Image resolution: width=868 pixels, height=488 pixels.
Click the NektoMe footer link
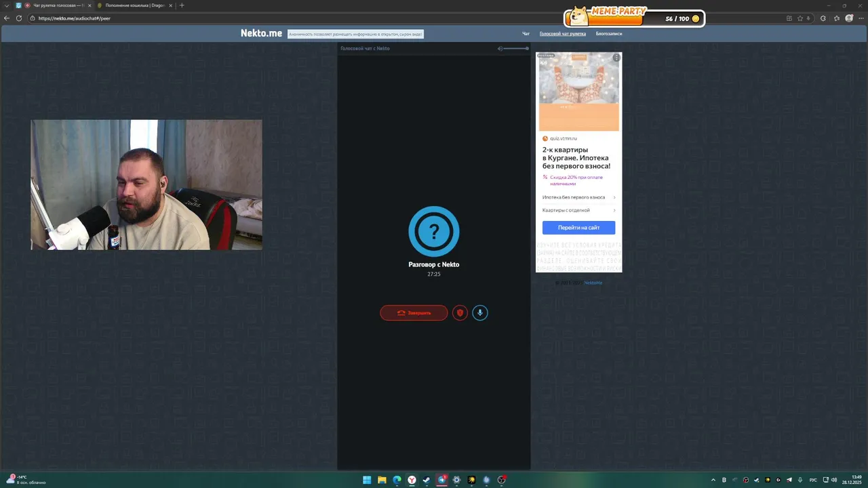pos(593,283)
